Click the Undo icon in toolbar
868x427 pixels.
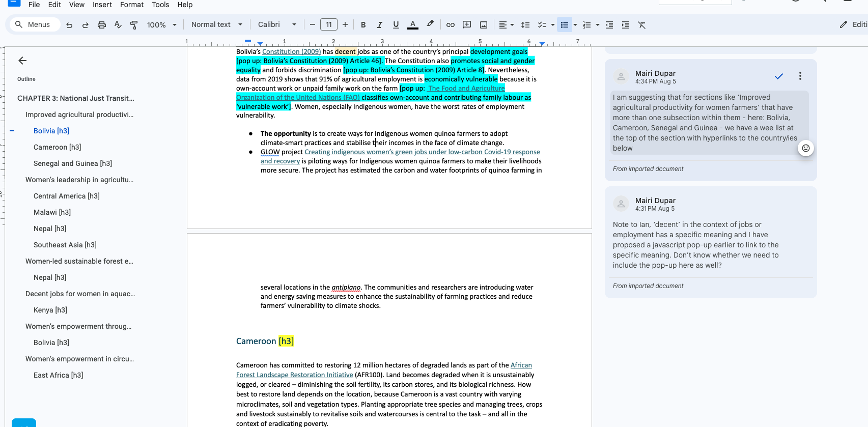click(x=69, y=25)
